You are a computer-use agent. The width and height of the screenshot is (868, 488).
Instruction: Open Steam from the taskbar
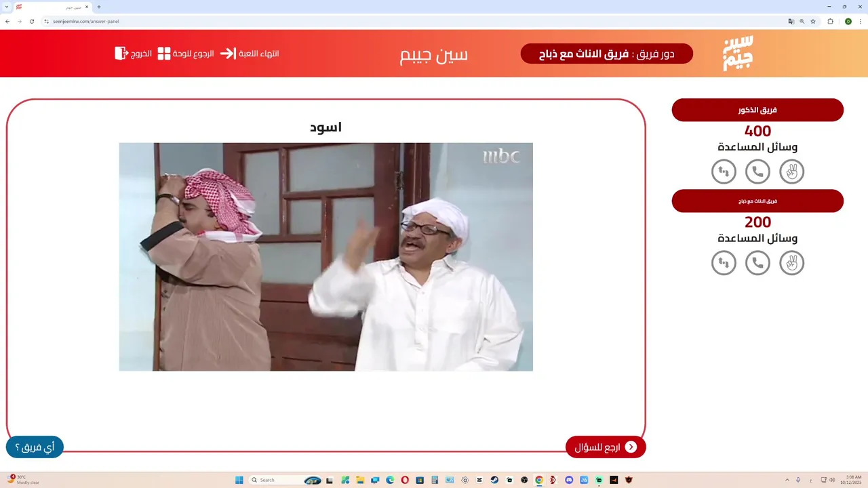coord(494,480)
